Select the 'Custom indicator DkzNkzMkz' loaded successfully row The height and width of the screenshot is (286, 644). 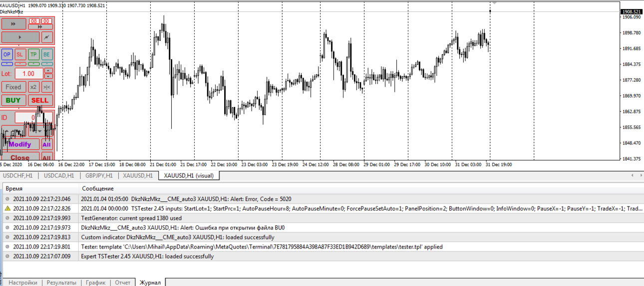point(322,237)
